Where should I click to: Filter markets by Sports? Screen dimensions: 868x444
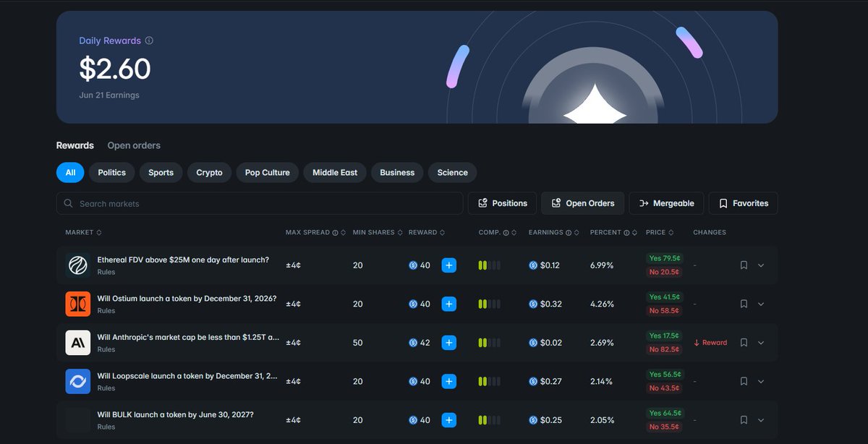pyautogui.click(x=161, y=173)
